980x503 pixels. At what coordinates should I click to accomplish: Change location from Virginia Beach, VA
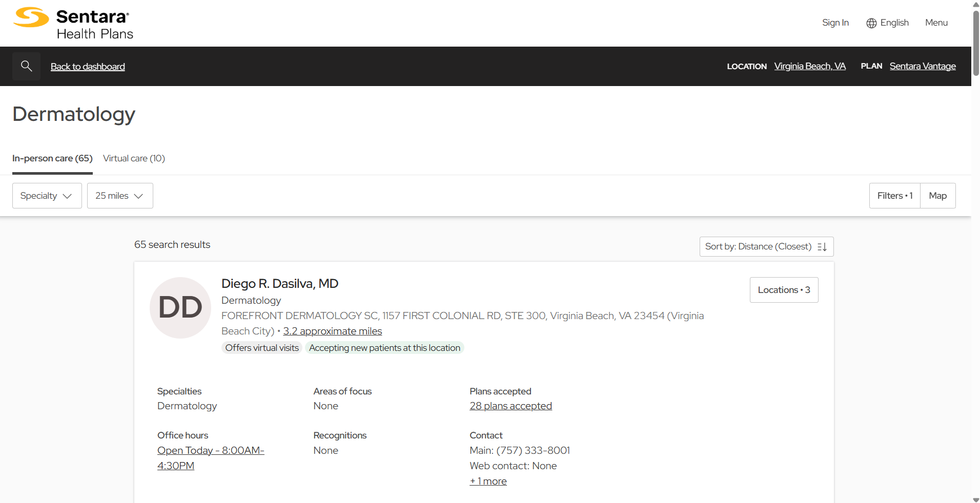[810, 66]
